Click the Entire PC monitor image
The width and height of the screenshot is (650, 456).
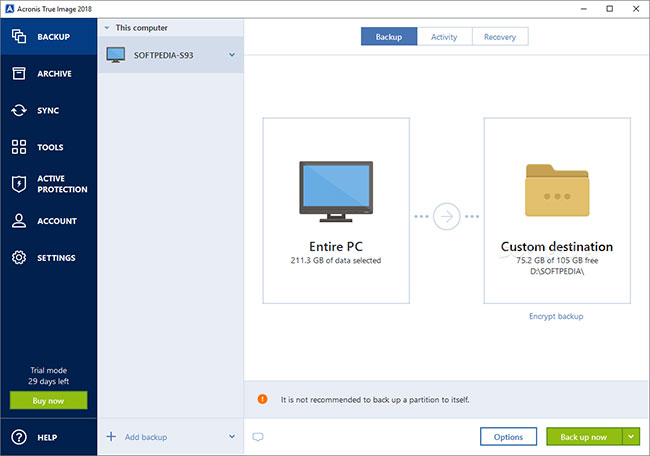pyautogui.click(x=336, y=192)
